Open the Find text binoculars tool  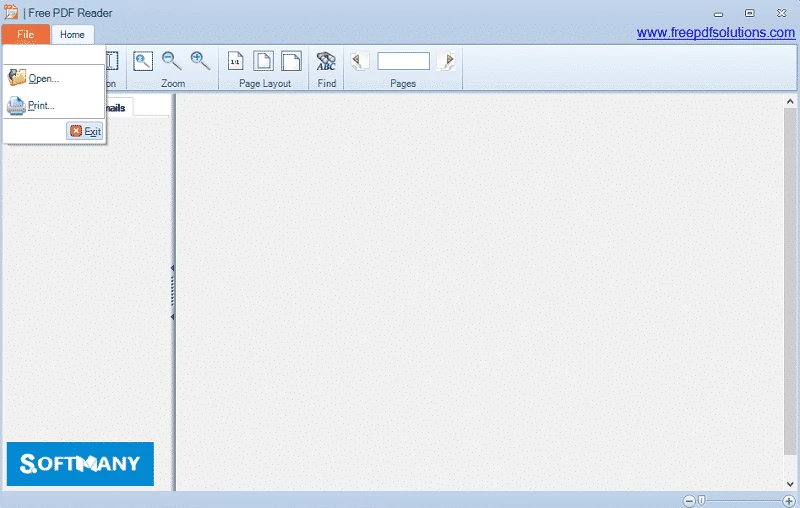(326, 61)
